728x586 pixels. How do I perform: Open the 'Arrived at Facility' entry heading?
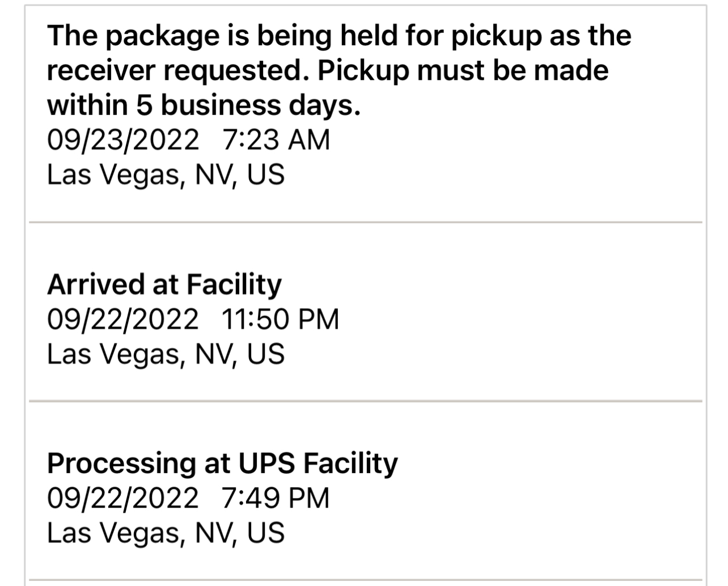click(x=164, y=284)
